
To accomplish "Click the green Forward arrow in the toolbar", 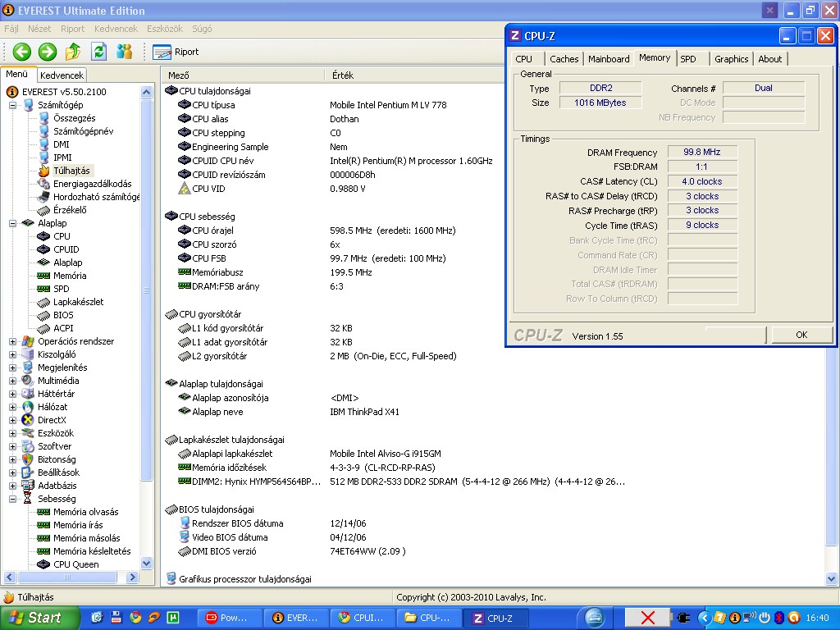I will pyautogui.click(x=48, y=52).
